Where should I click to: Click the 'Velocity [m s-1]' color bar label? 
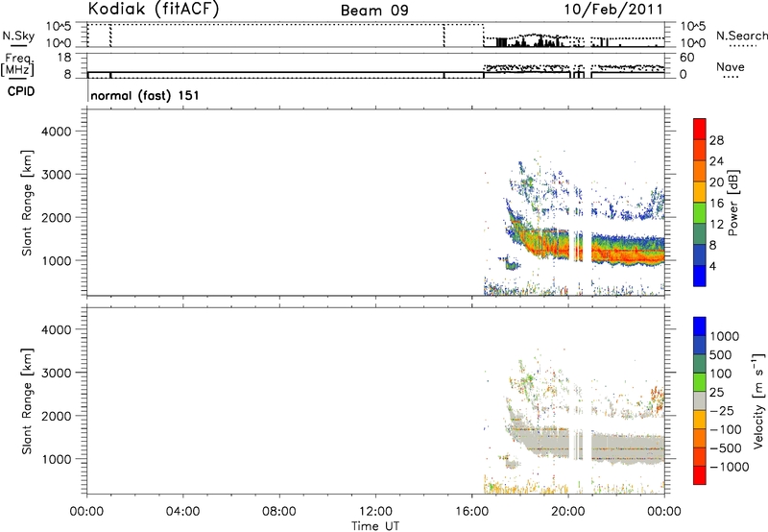(757, 400)
